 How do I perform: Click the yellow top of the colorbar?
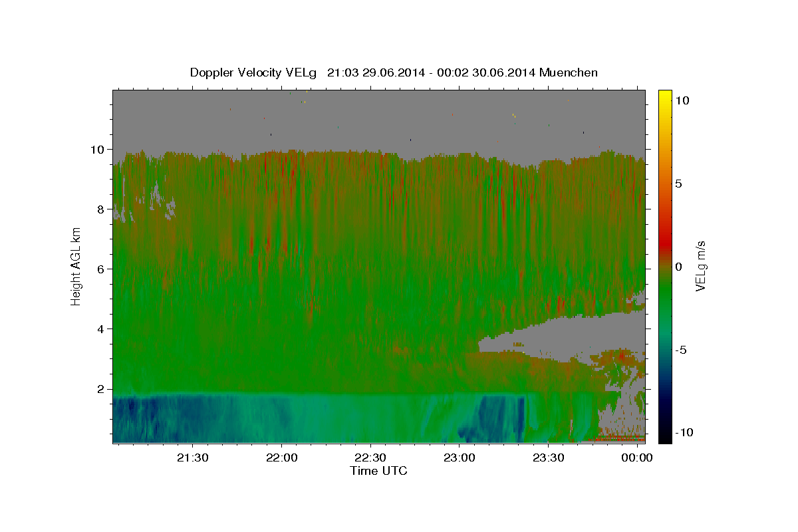click(665, 95)
